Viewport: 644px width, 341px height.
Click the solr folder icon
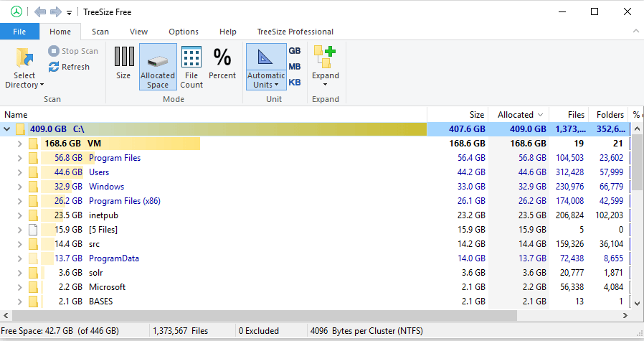(x=33, y=273)
